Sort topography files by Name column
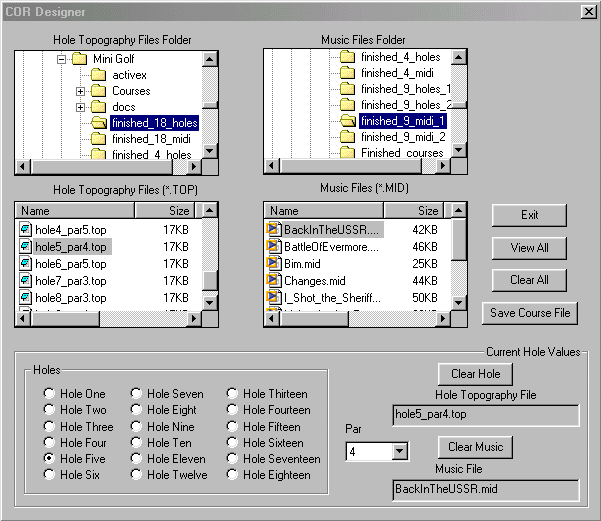This screenshot has width=601, height=521. click(x=75, y=211)
